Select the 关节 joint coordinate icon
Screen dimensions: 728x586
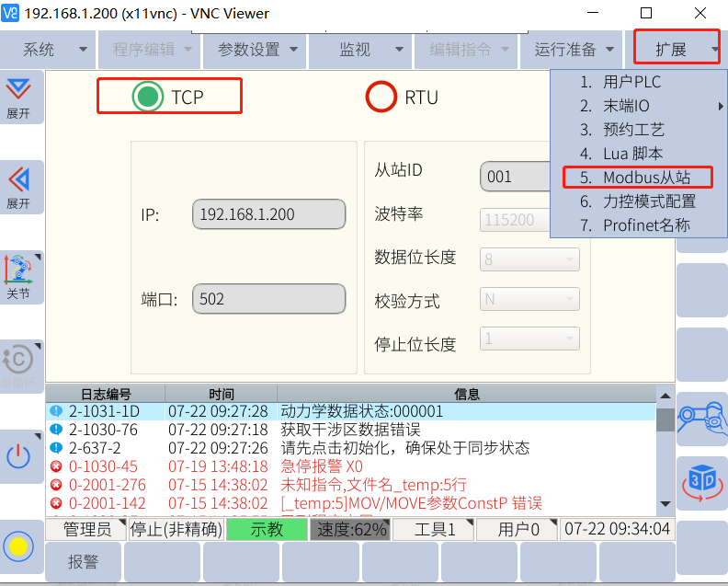[18, 277]
